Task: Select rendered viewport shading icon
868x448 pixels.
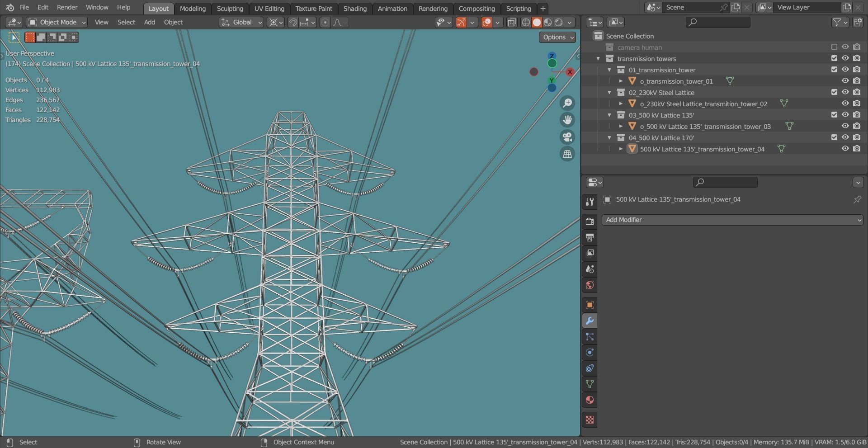Action: pos(559,22)
